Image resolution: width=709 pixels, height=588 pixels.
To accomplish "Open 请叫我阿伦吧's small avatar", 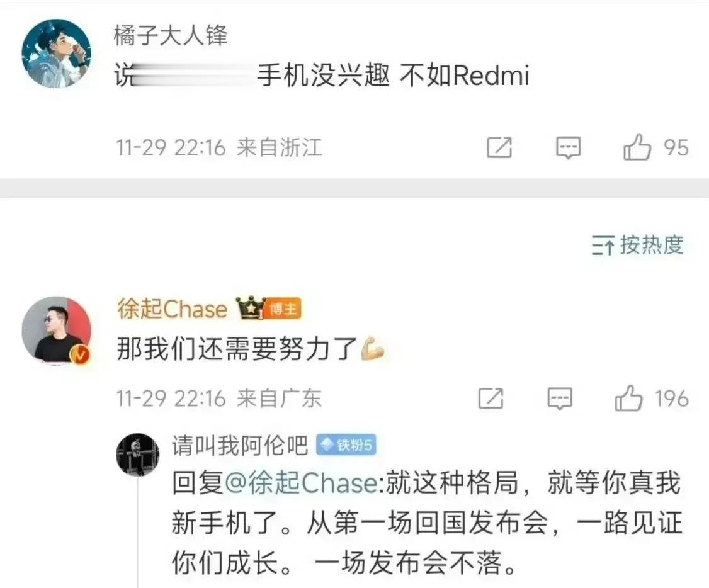I will coord(137,454).
